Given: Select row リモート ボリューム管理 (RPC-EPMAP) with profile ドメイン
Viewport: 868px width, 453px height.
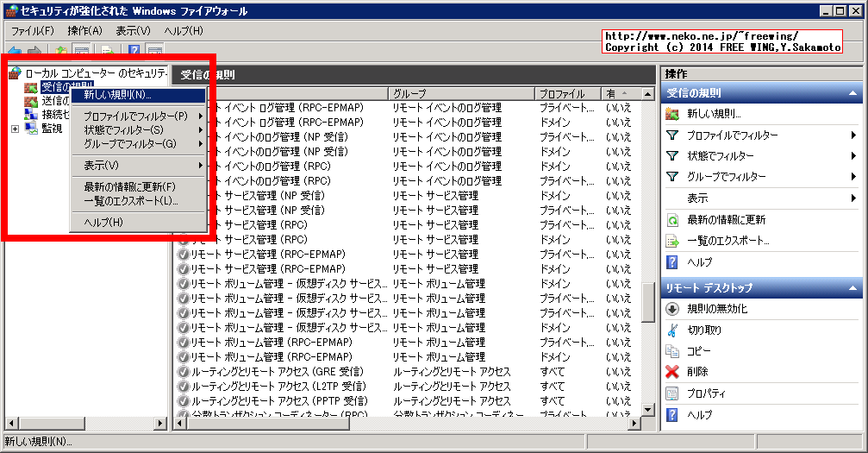Looking at the screenshot, I should point(407,357).
